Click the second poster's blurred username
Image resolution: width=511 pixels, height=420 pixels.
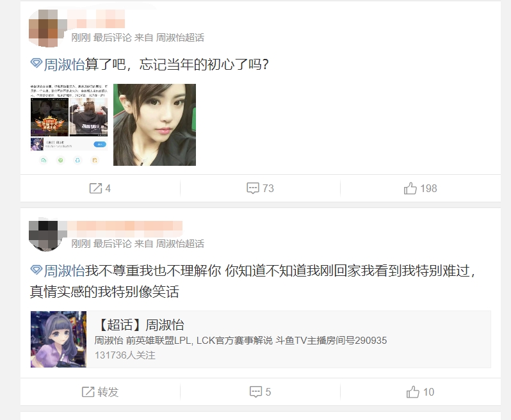pos(125,226)
